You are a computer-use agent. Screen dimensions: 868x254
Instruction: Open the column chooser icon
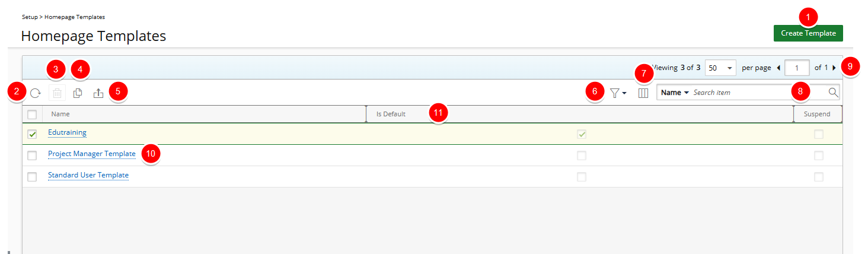tap(643, 93)
